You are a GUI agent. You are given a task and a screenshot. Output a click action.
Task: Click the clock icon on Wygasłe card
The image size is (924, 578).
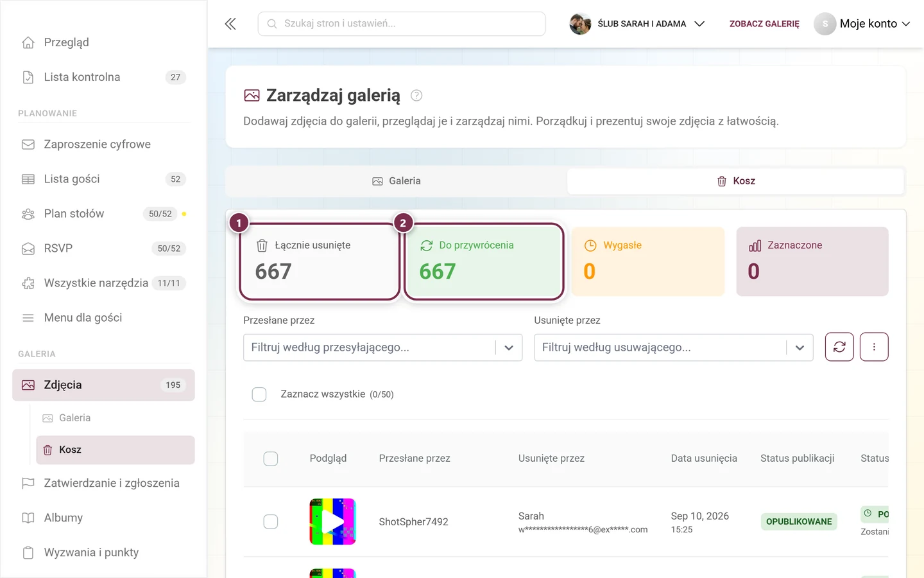click(590, 245)
